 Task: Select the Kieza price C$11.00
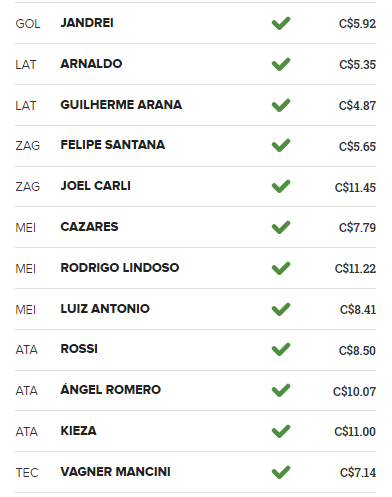coord(355,432)
